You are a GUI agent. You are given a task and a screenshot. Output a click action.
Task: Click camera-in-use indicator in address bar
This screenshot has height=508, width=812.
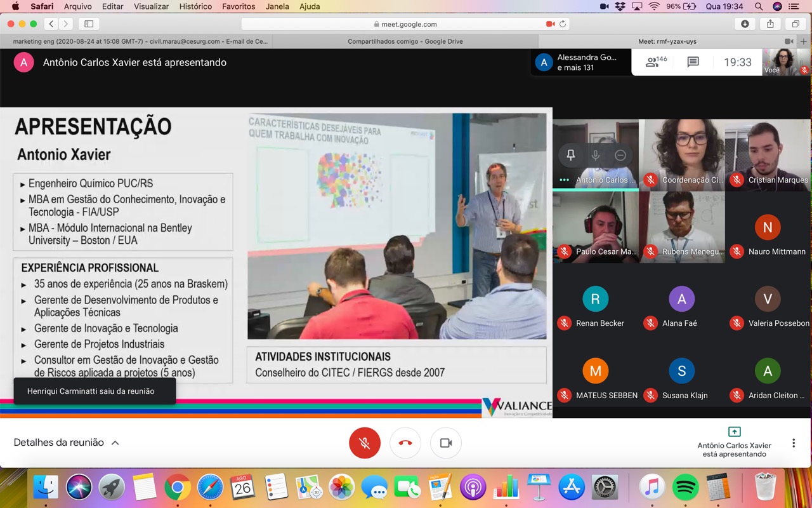[550, 24]
